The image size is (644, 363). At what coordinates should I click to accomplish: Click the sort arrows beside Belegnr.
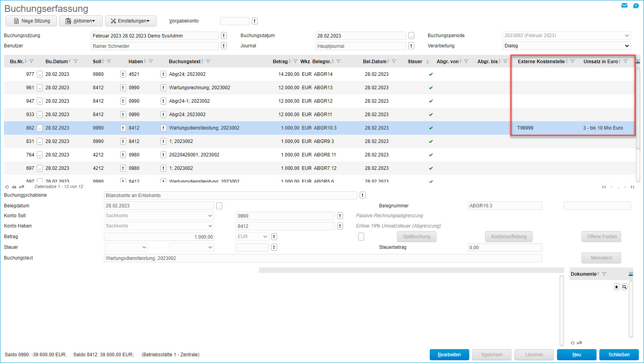[x=333, y=61]
